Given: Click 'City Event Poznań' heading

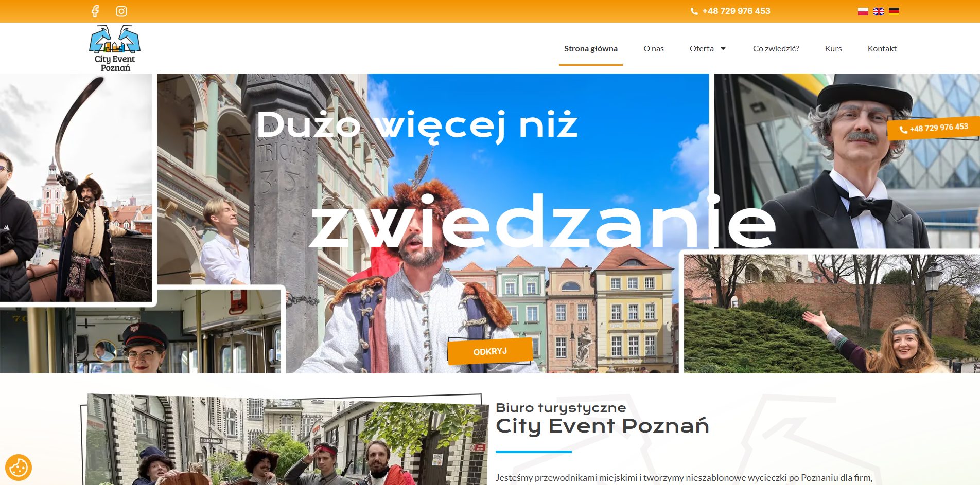Looking at the screenshot, I should click(x=602, y=426).
